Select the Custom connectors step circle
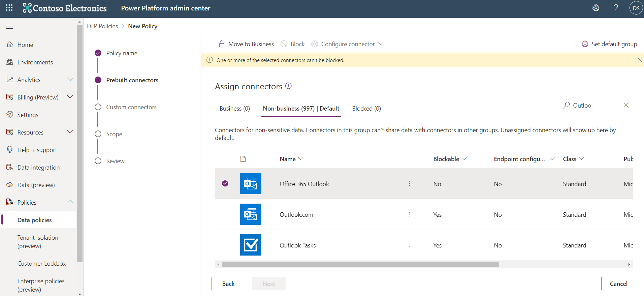 (x=98, y=107)
